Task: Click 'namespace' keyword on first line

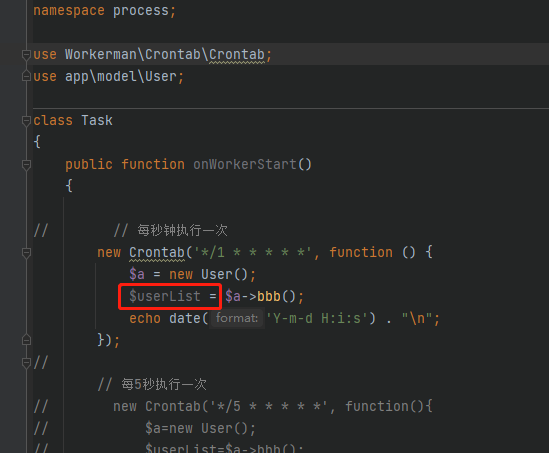Action: point(69,11)
